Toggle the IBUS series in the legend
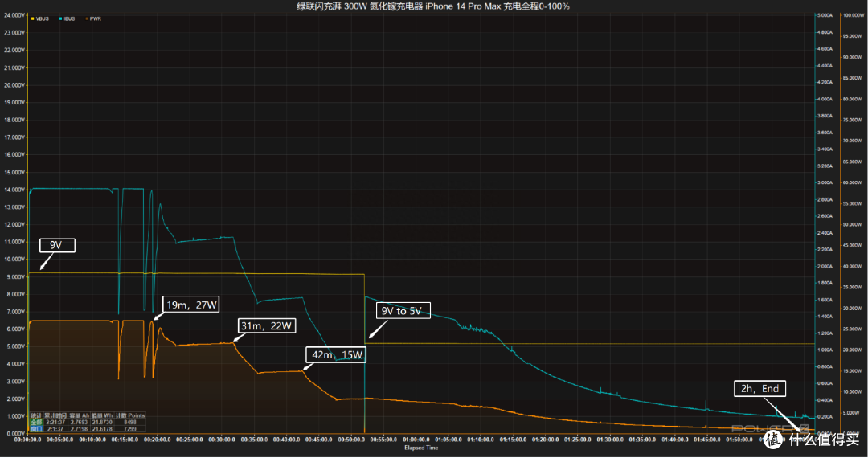Viewport: 868px width, 458px height. click(67, 18)
